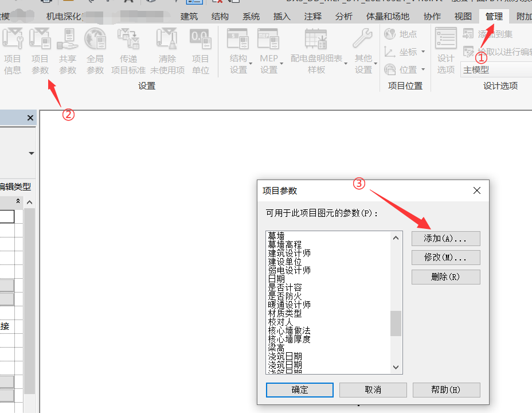Open Shared Parameters (共享参数) tool
This screenshot has height=413, width=532.
point(68,51)
